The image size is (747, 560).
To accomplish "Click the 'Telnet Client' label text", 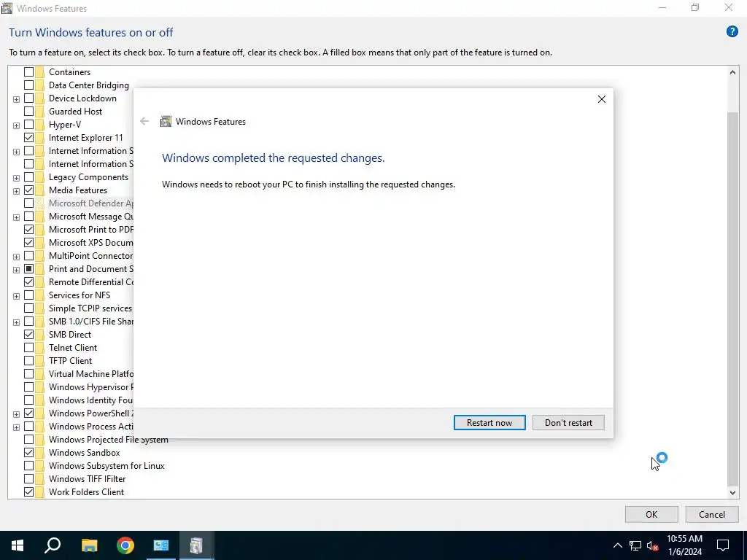I will [x=73, y=348].
